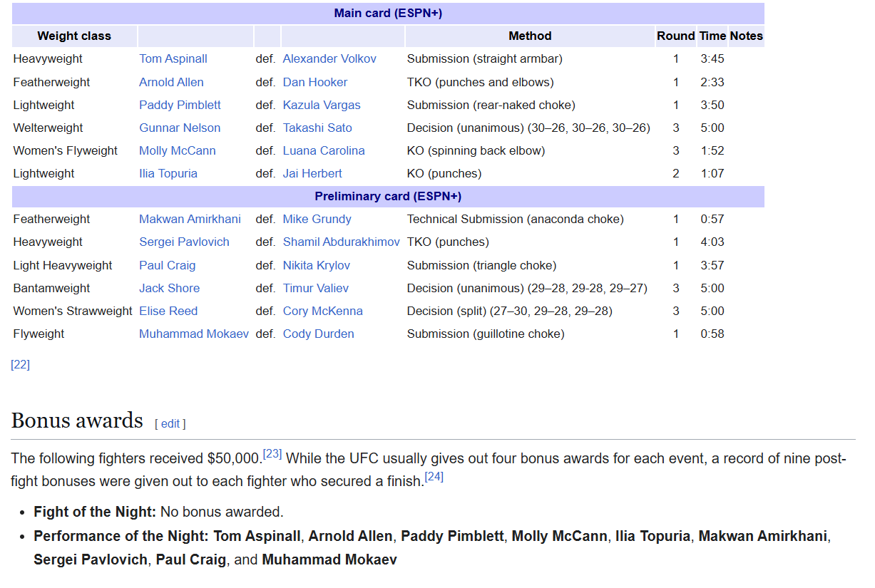Open the Kazula Vargas link
Viewport: 875px width, 588px height.
(322, 105)
